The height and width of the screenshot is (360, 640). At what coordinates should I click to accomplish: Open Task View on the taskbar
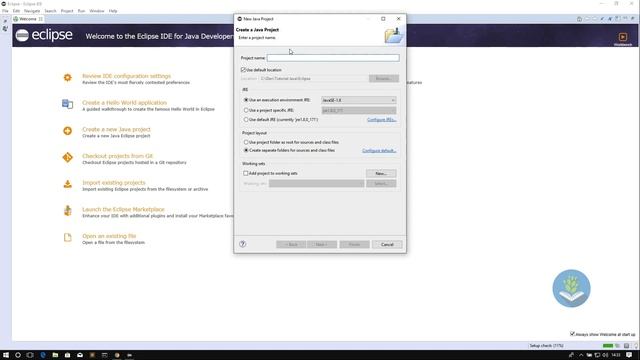click(30, 355)
